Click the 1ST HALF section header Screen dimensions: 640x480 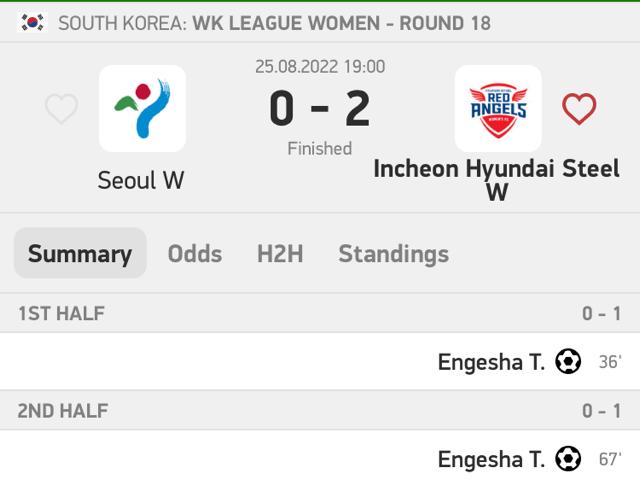[320, 313]
